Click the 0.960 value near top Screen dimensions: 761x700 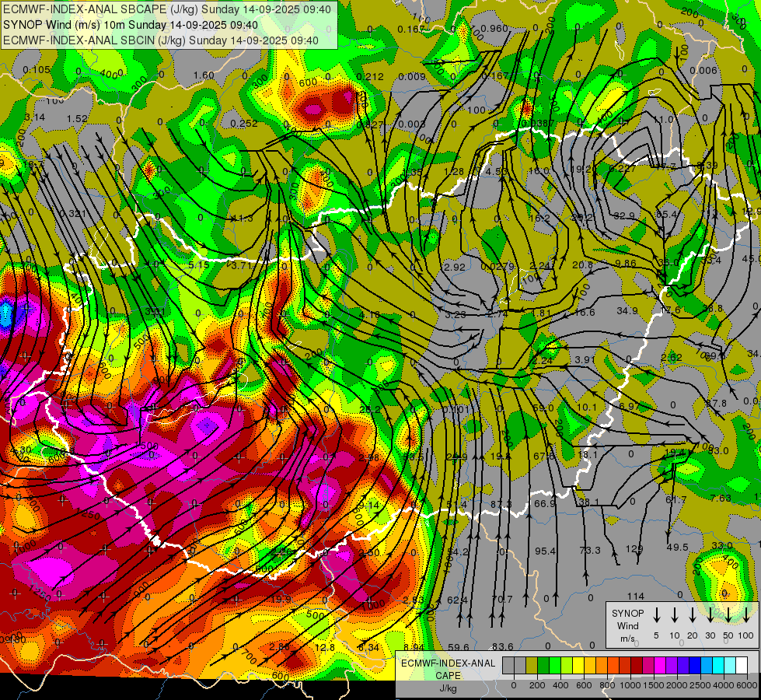(x=494, y=28)
